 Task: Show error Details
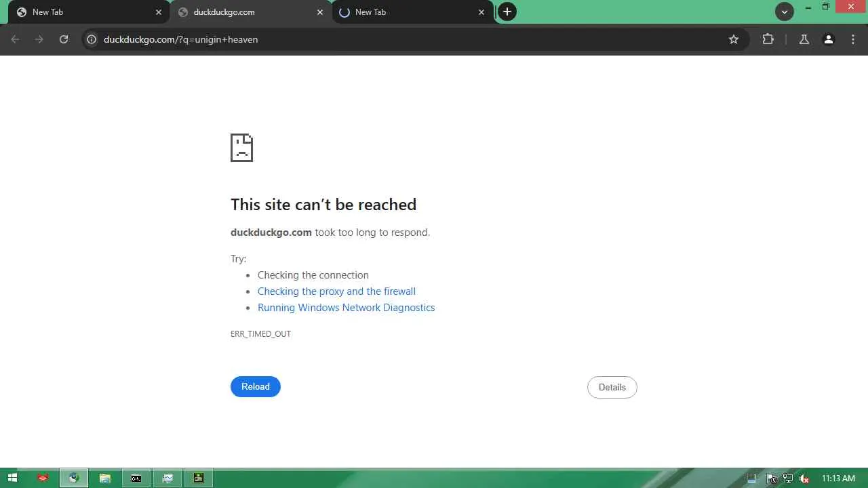click(612, 387)
